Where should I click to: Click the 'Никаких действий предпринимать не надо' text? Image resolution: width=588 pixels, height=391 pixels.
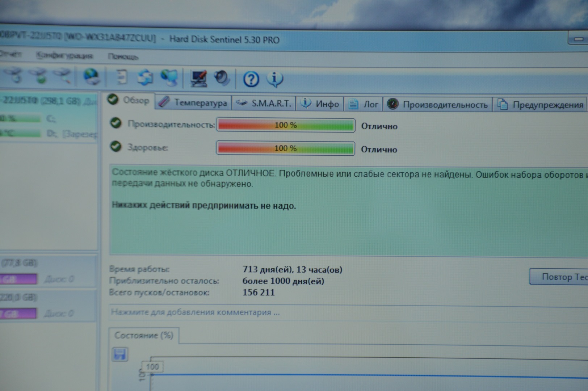click(204, 206)
